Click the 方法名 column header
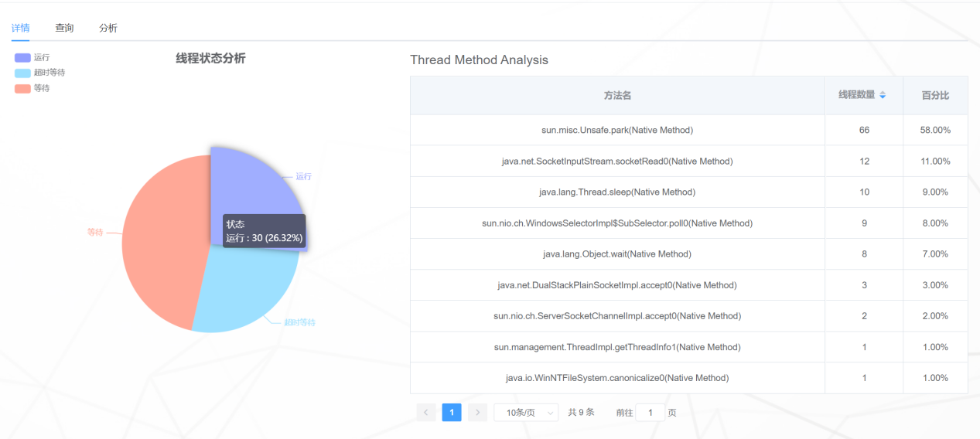This screenshot has width=980, height=439. pos(617,95)
